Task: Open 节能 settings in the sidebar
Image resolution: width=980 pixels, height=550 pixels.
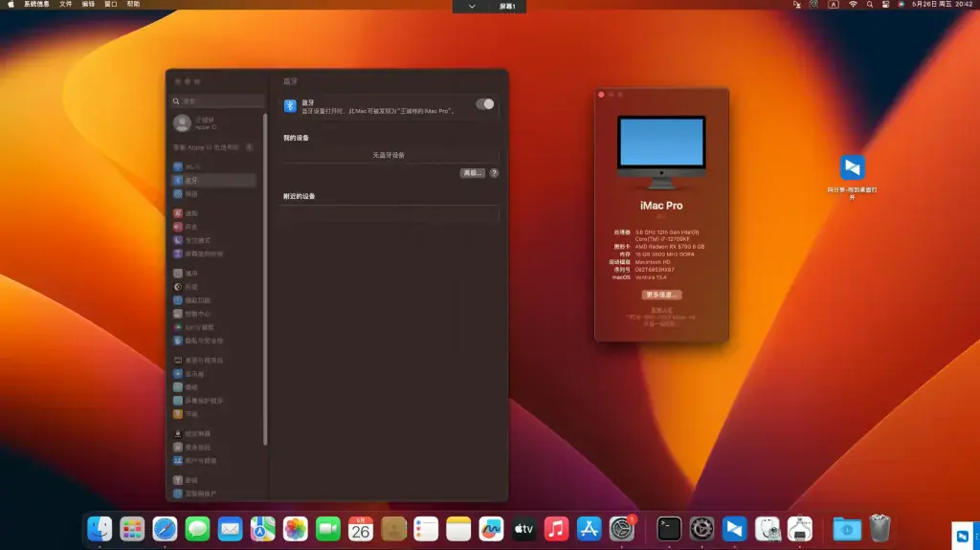Action: click(213, 414)
